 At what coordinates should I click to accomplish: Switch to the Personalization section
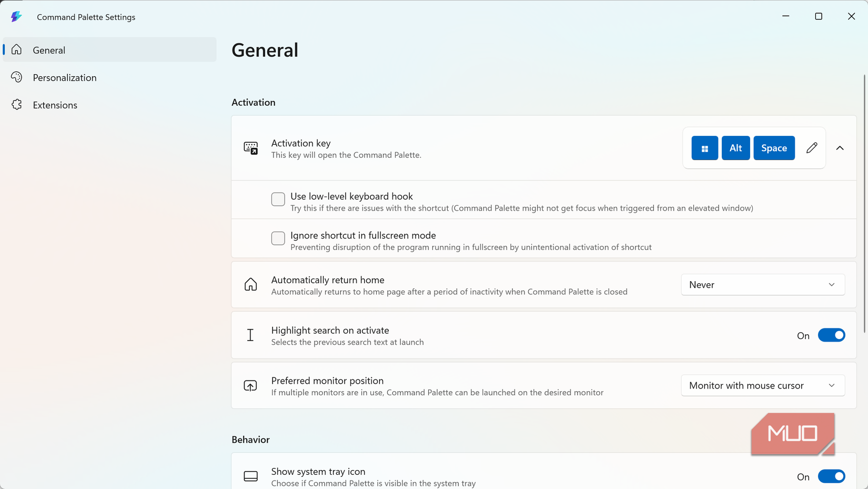[x=64, y=77]
